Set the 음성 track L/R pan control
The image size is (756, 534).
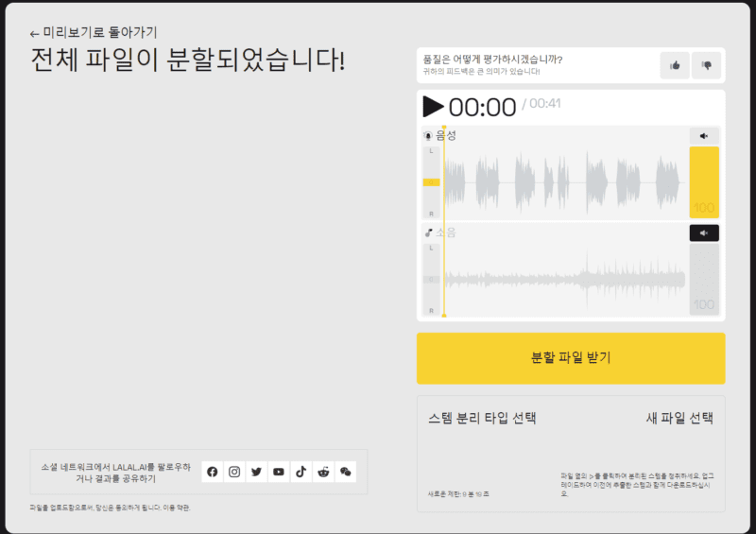click(431, 182)
